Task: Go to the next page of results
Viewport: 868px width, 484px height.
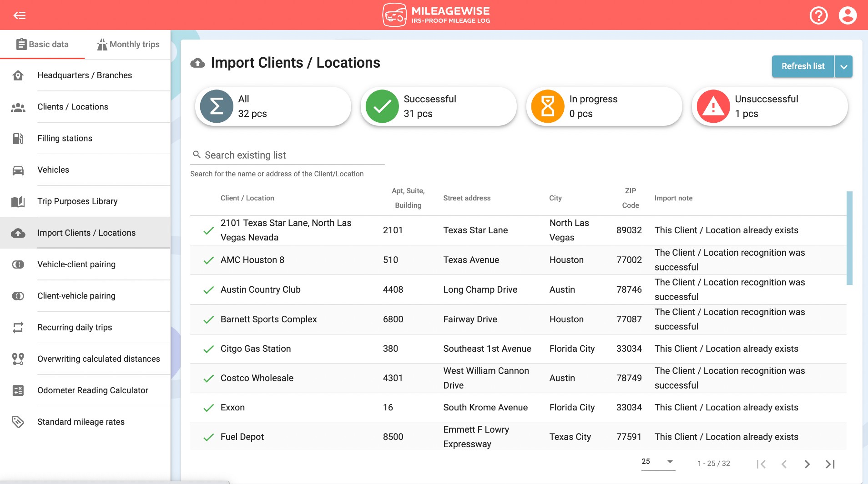Action: click(807, 464)
